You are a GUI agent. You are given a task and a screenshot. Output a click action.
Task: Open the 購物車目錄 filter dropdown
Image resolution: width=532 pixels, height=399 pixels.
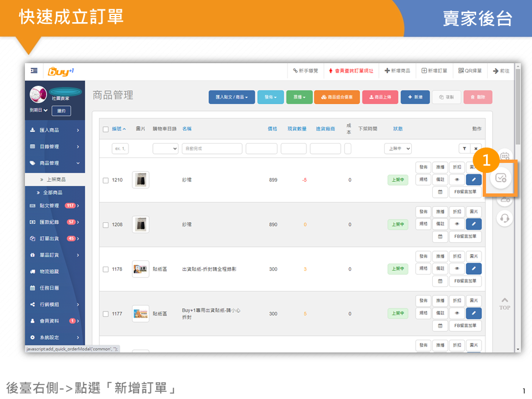click(x=165, y=149)
